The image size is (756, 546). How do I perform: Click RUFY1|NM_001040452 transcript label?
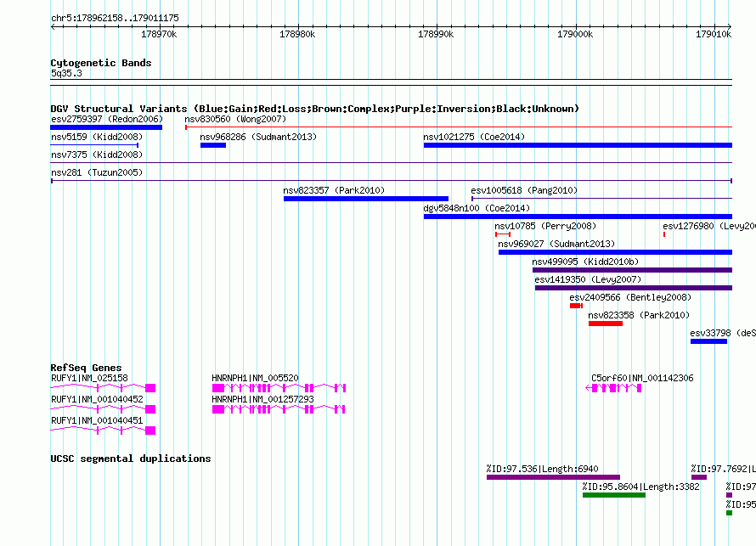(x=97, y=399)
